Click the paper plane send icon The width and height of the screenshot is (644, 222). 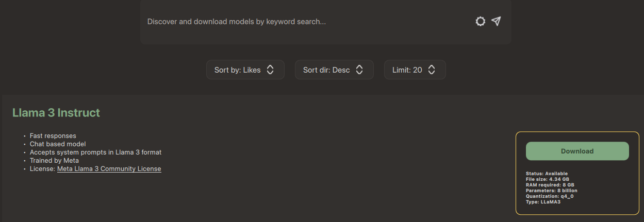click(x=496, y=21)
